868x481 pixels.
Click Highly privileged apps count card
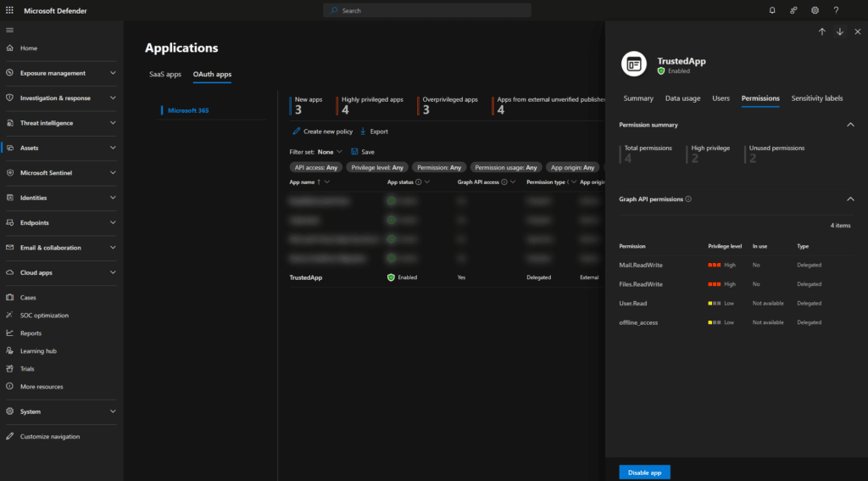(x=370, y=105)
